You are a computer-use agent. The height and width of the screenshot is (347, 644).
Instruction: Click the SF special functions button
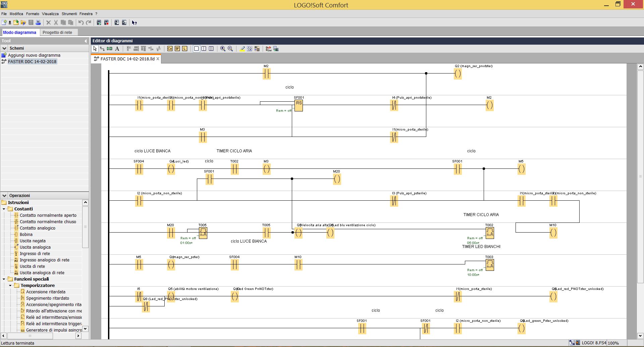point(177,49)
